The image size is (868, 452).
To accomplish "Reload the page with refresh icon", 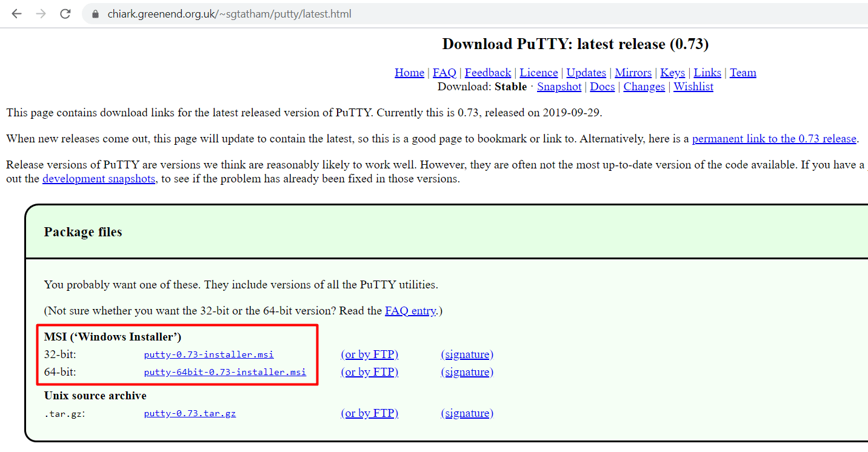I will [65, 13].
